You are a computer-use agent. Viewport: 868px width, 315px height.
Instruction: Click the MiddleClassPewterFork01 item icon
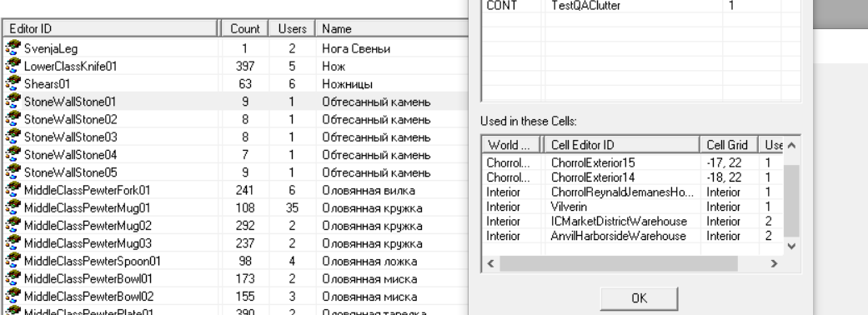(x=13, y=190)
